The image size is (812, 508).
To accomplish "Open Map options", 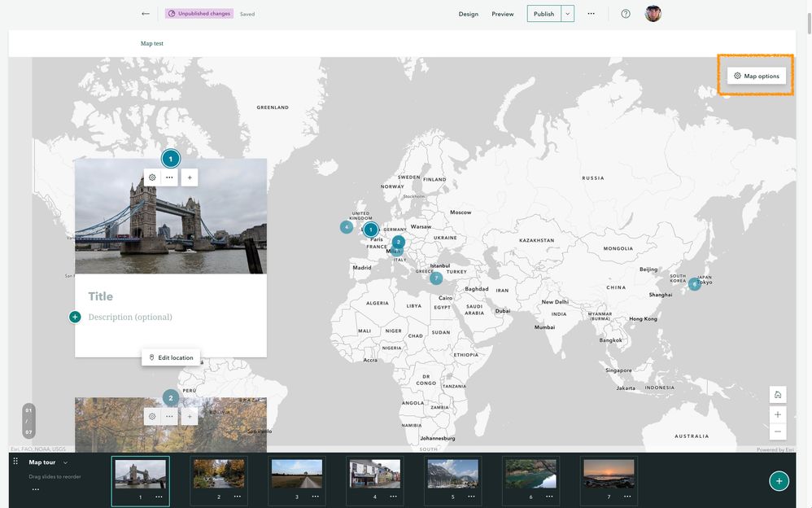I will coord(757,76).
